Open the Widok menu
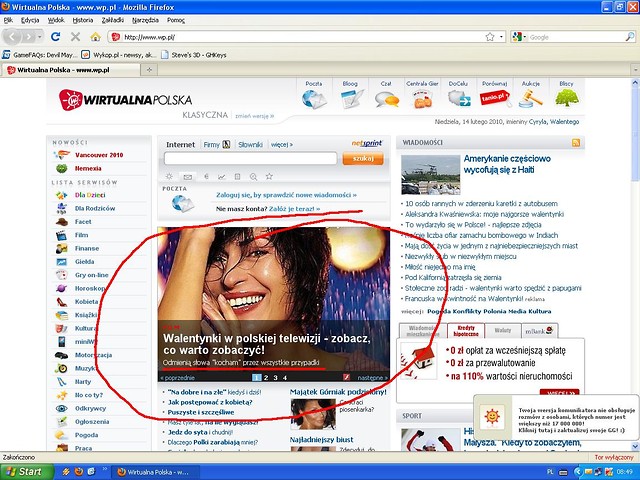The image size is (640, 480). (56, 20)
